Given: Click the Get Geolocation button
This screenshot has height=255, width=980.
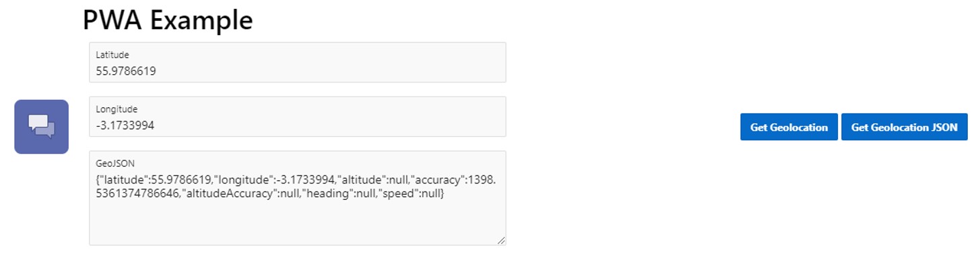Looking at the screenshot, I should click(x=789, y=127).
